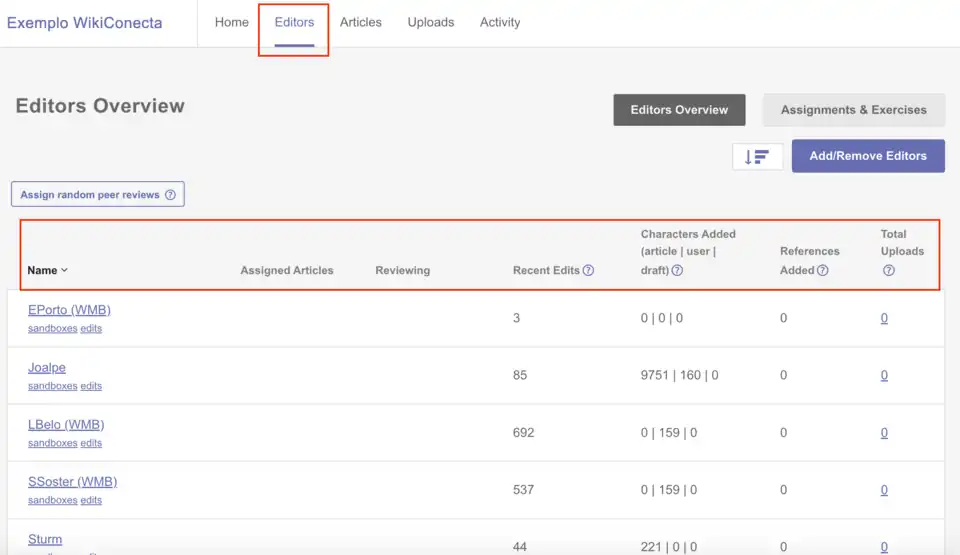
Task: Click the References Added help icon
Action: tap(822, 270)
